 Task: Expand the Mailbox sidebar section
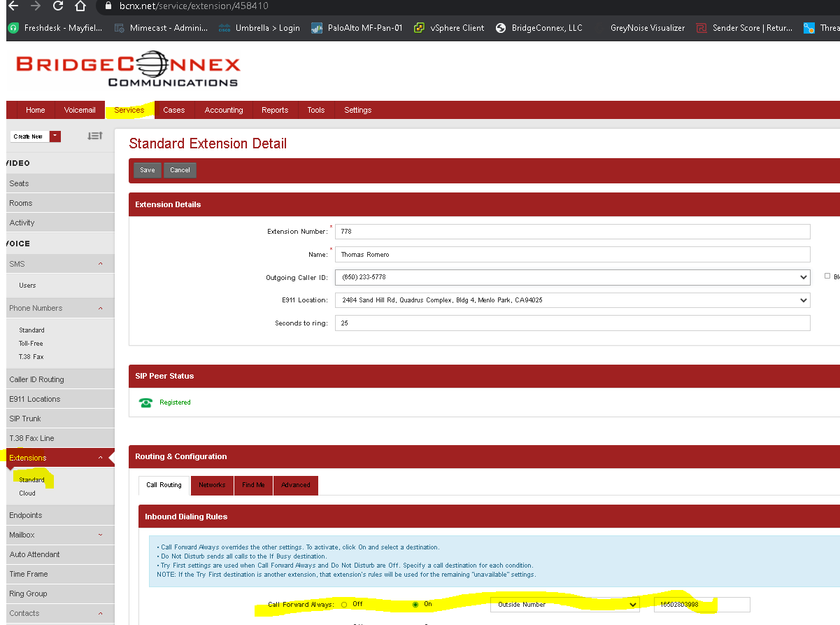(x=101, y=535)
